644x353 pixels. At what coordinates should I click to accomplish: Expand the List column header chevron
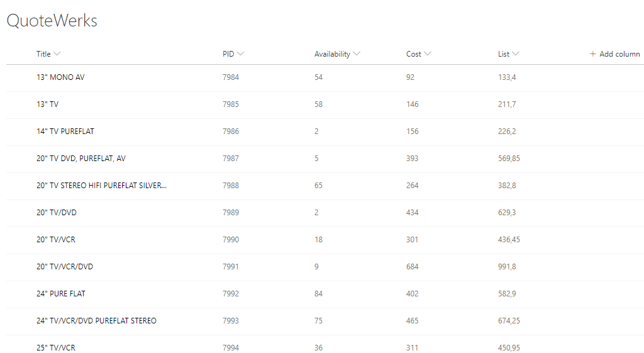516,54
